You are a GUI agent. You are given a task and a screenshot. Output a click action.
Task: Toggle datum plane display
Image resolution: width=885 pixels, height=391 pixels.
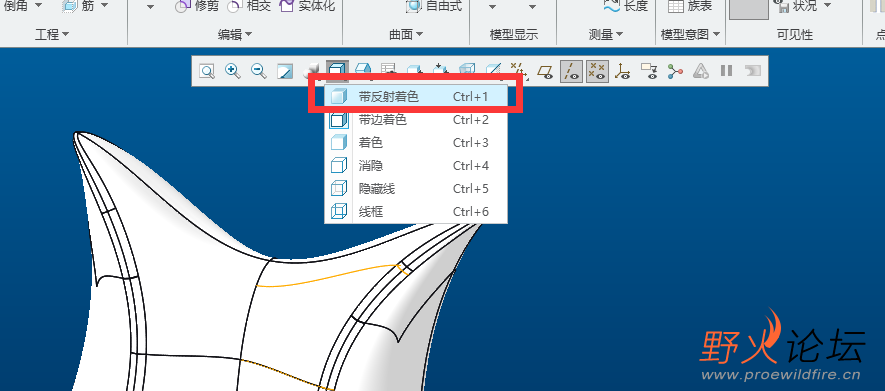[x=545, y=71]
